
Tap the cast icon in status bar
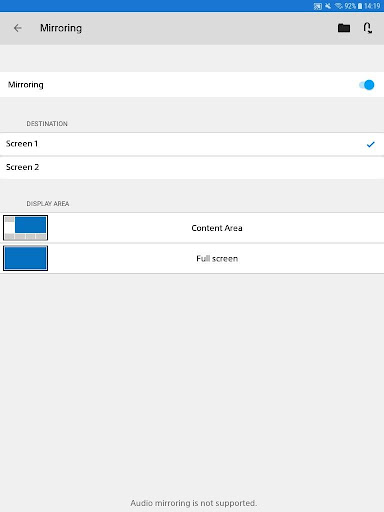(x=318, y=6)
